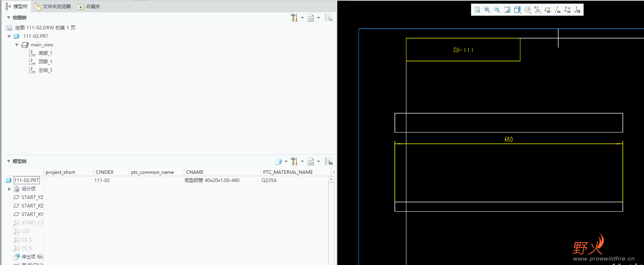Click the CNAME column header
644x265 pixels.
tap(222, 172)
